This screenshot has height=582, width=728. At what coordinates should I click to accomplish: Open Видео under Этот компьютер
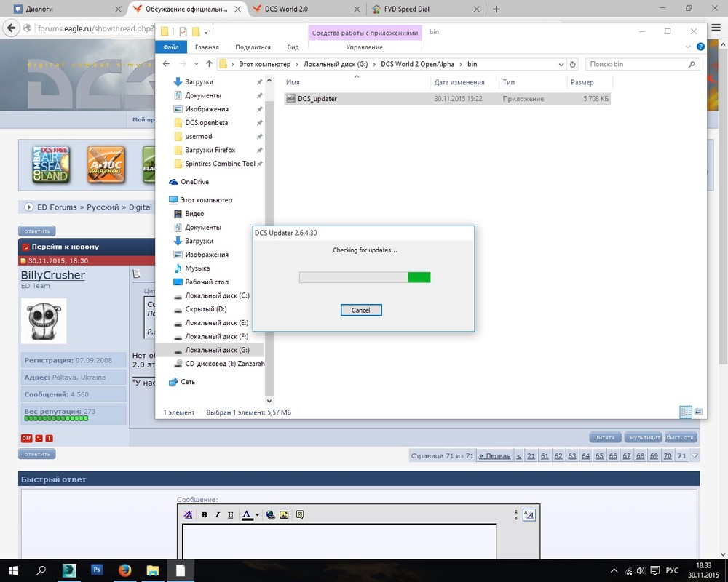[194, 213]
